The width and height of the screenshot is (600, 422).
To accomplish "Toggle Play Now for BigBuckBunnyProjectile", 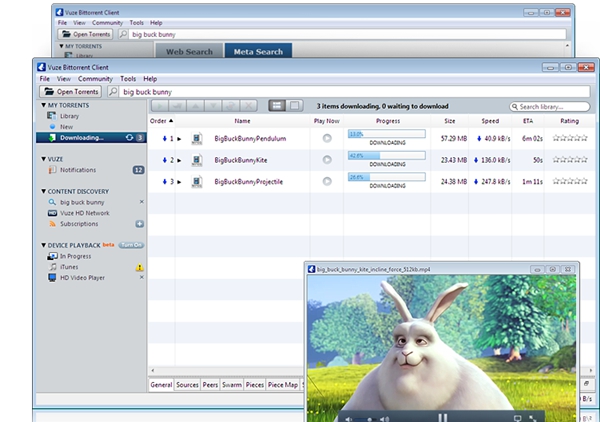I will (327, 182).
